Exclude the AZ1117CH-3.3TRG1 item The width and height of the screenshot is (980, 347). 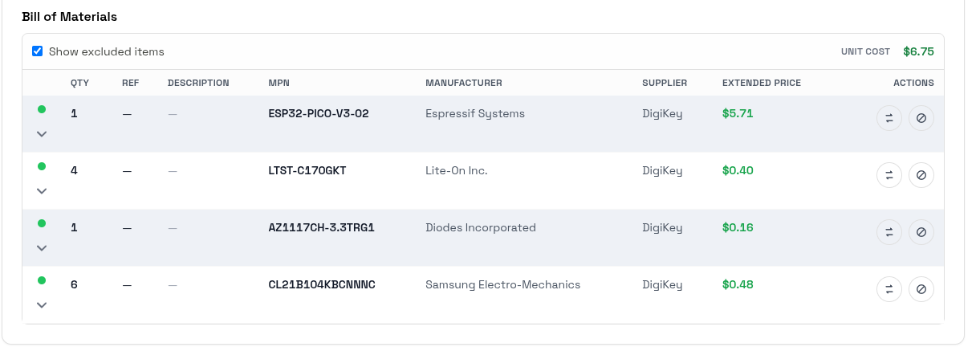pyautogui.click(x=921, y=232)
